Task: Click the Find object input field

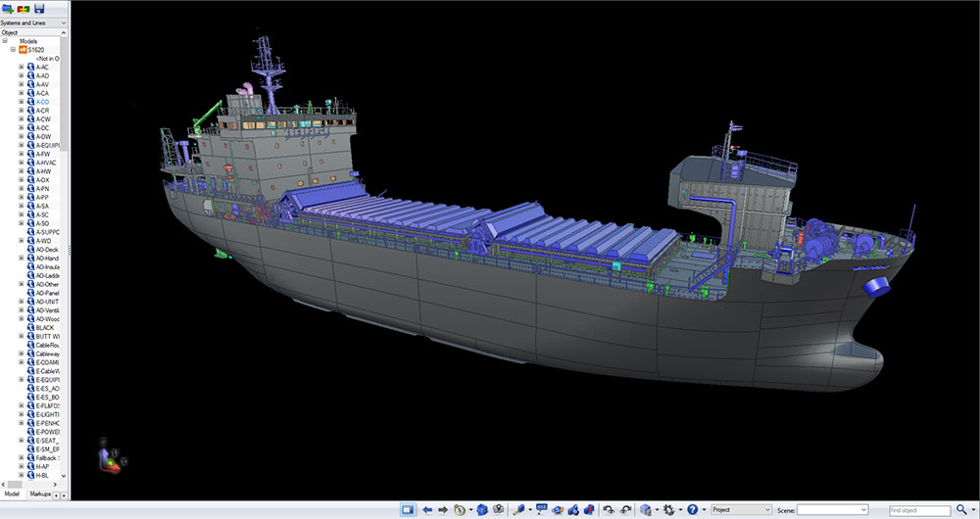Action: pyautogui.click(x=919, y=510)
